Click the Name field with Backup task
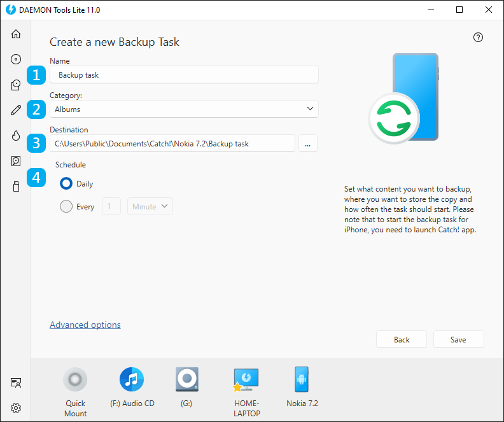 point(184,74)
